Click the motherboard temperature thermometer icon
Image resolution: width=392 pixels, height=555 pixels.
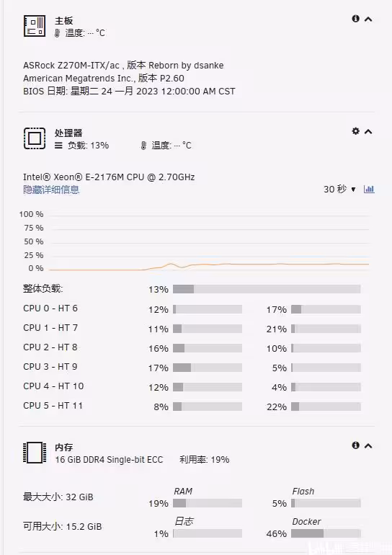[57, 33]
